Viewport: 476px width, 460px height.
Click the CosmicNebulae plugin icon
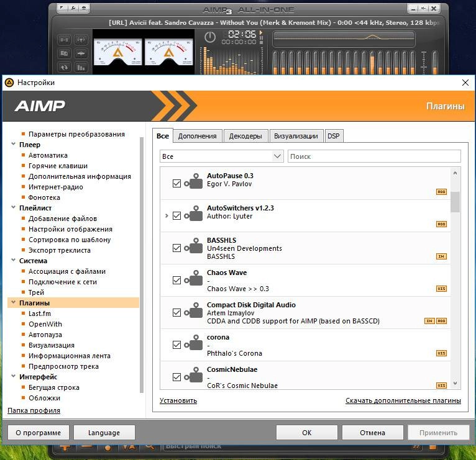tap(194, 375)
